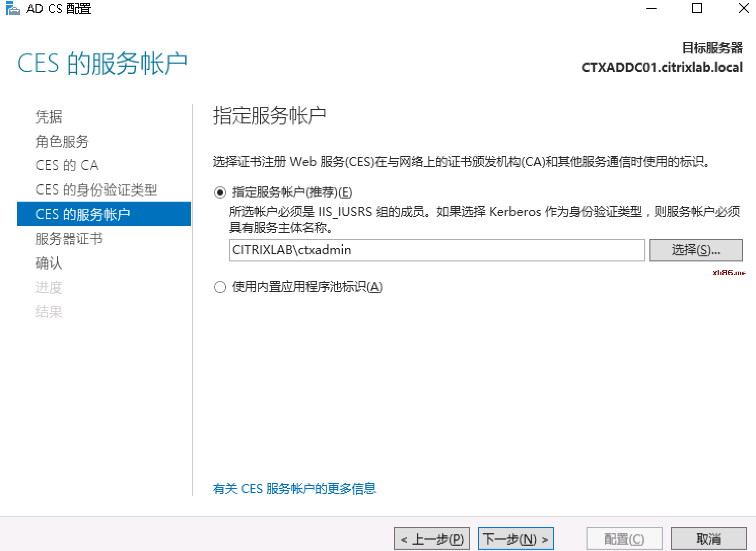Click the service account name input field
The width and height of the screenshot is (756, 551).
(436, 250)
